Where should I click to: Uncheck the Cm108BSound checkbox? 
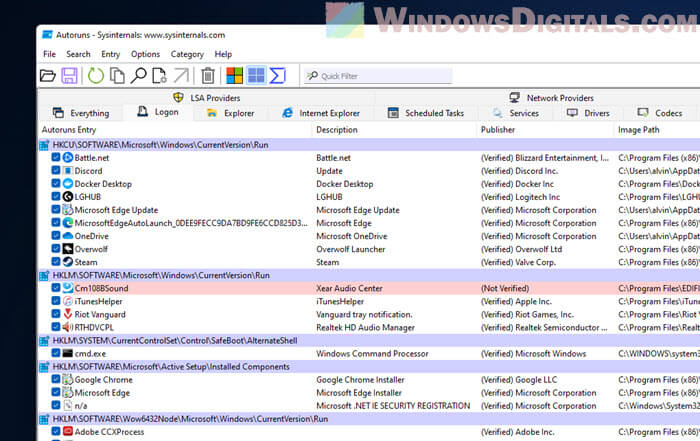pyautogui.click(x=56, y=288)
